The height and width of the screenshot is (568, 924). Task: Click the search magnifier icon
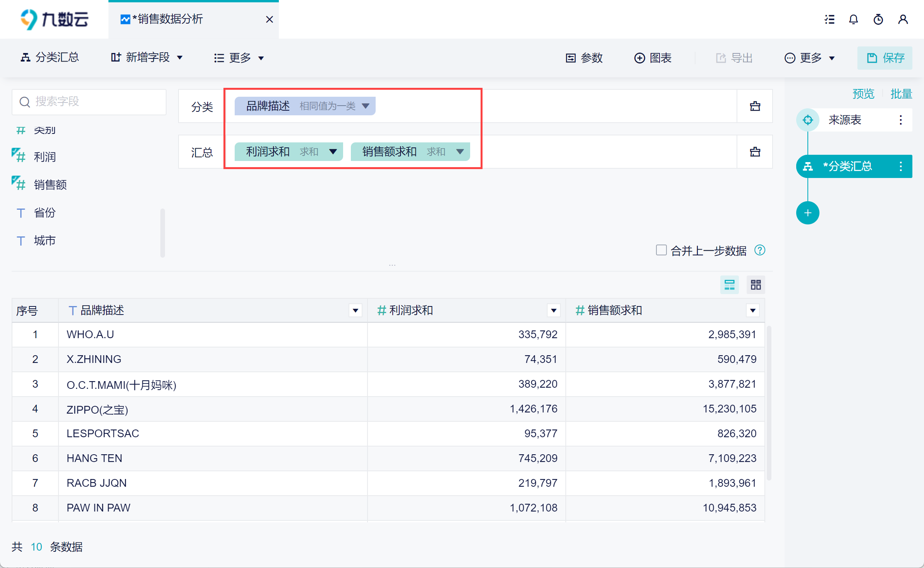(x=25, y=102)
